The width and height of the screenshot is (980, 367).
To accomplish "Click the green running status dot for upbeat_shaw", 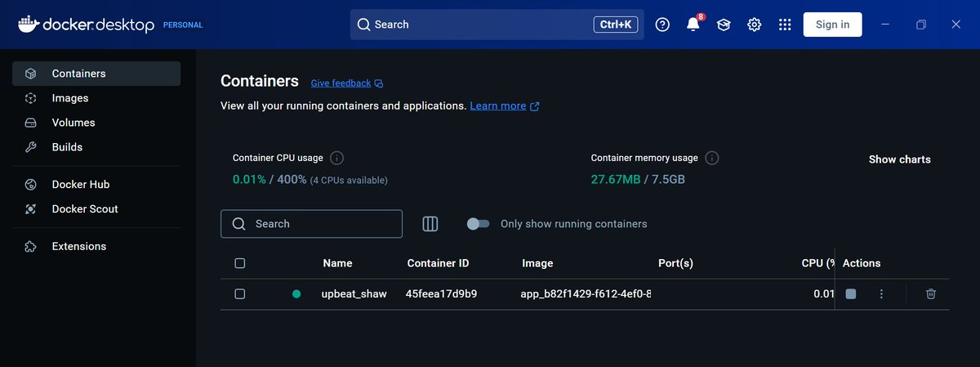I will (296, 294).
